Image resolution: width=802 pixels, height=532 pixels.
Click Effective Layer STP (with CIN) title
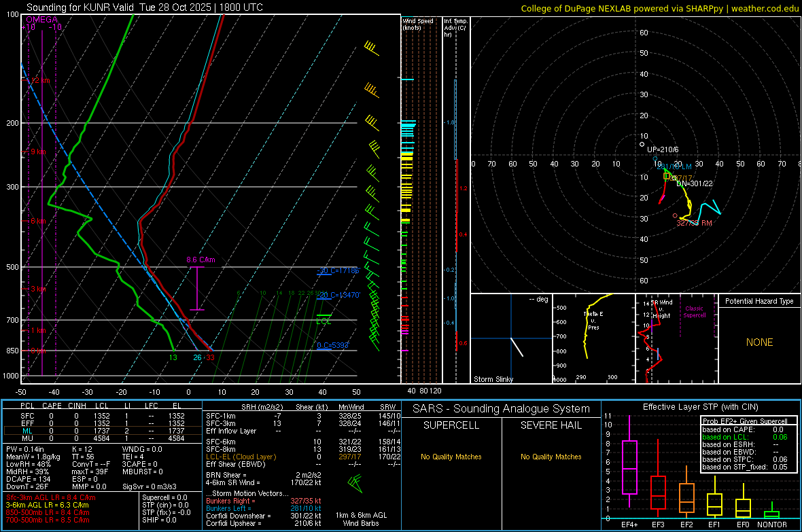tap(700, 407)
